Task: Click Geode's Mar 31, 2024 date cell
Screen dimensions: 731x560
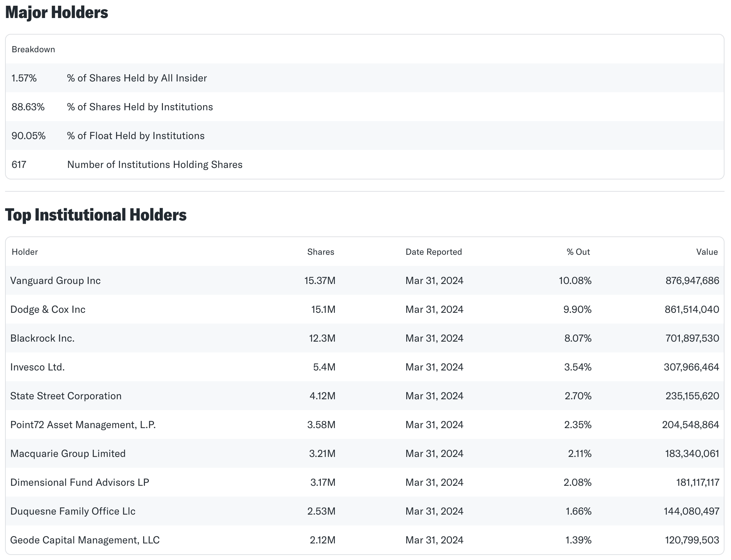Action: (x=434, y=540)
